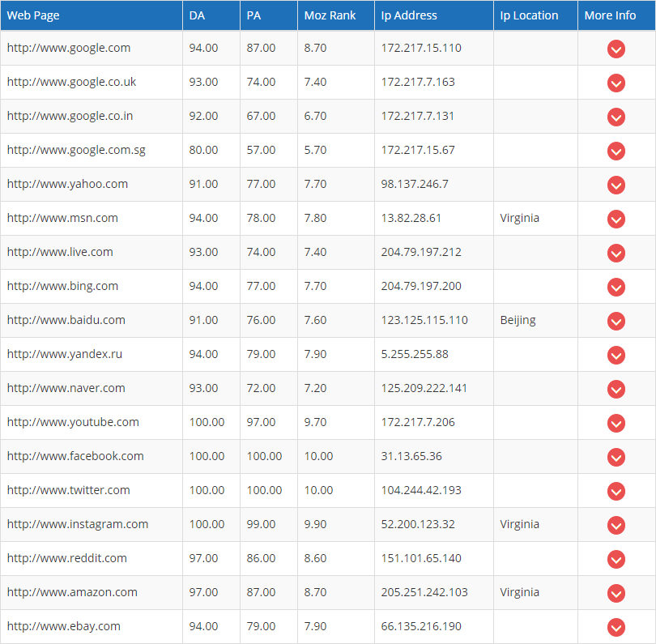
Task: Select the http://www.google.com URL
Action: tap(69, 48)
